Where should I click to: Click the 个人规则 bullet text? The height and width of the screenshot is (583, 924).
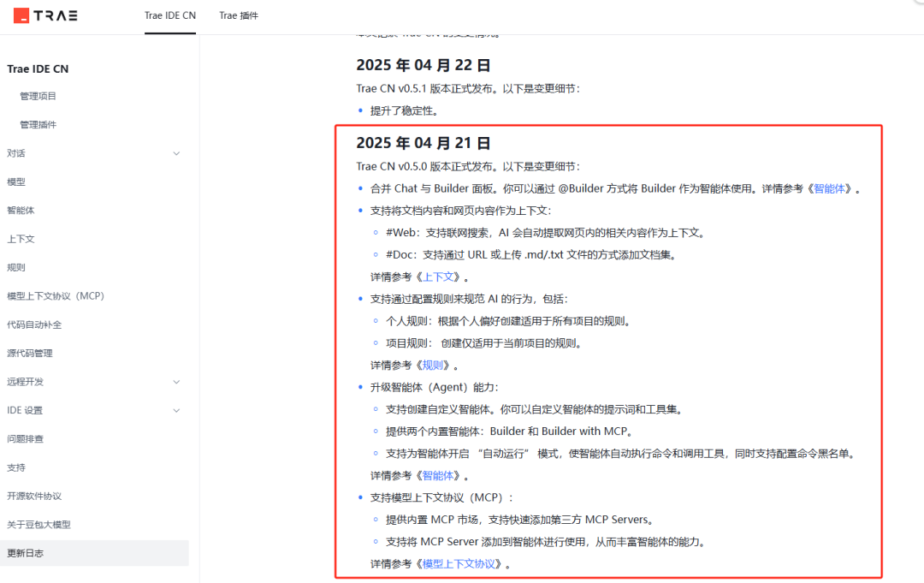pyautogui.click(x=509, y=321)
